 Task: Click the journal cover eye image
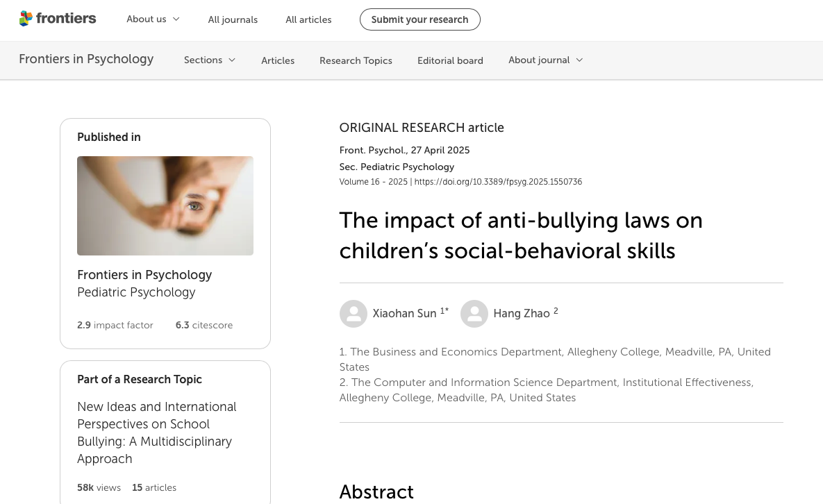click(165, 205)
